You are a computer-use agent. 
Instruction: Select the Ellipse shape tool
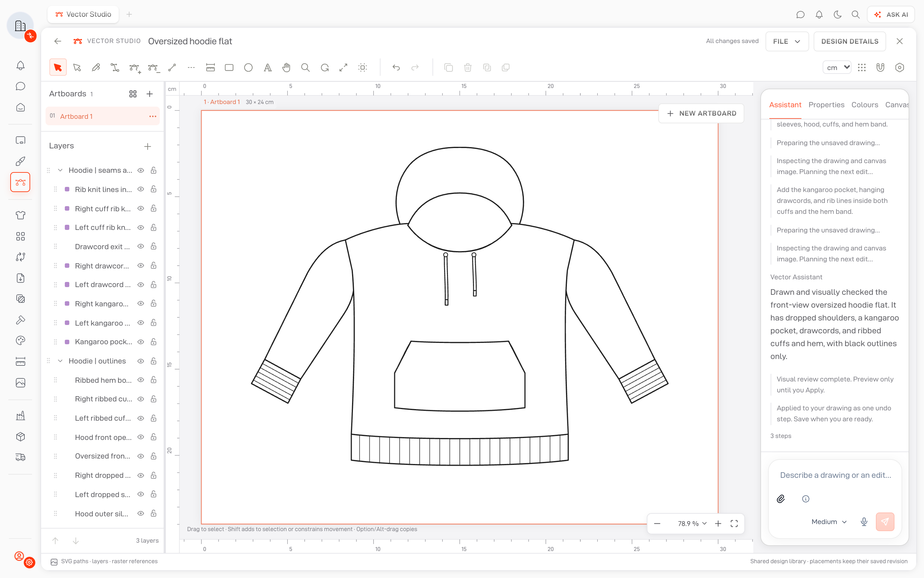click(x=248, y=68)
